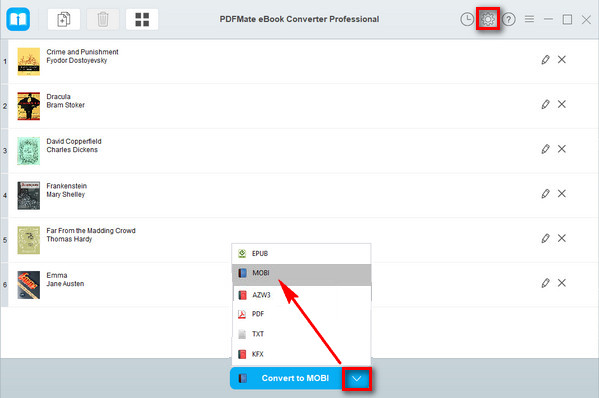Select the Dracula cover thumbnail
The width and height of the screenshot is (599, 398).
(x=29, y=106)
